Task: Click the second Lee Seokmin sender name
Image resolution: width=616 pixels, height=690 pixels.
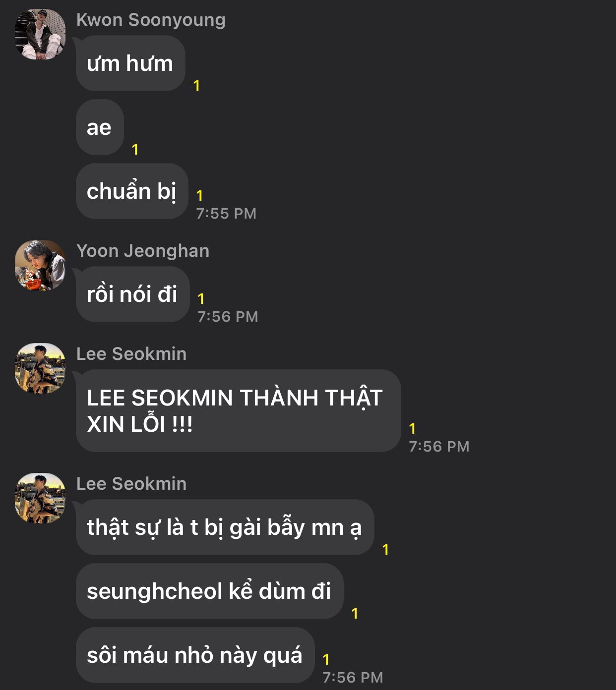Action: click(x=131, y=484)
